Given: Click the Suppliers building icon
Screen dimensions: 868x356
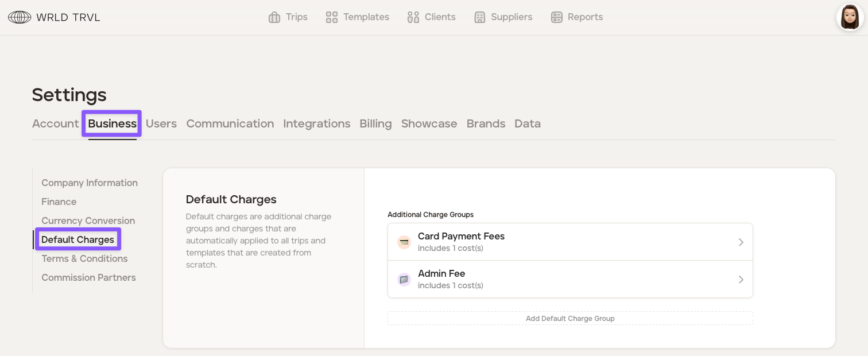Looking at the screenshot, I should click(x=480, y=17).
